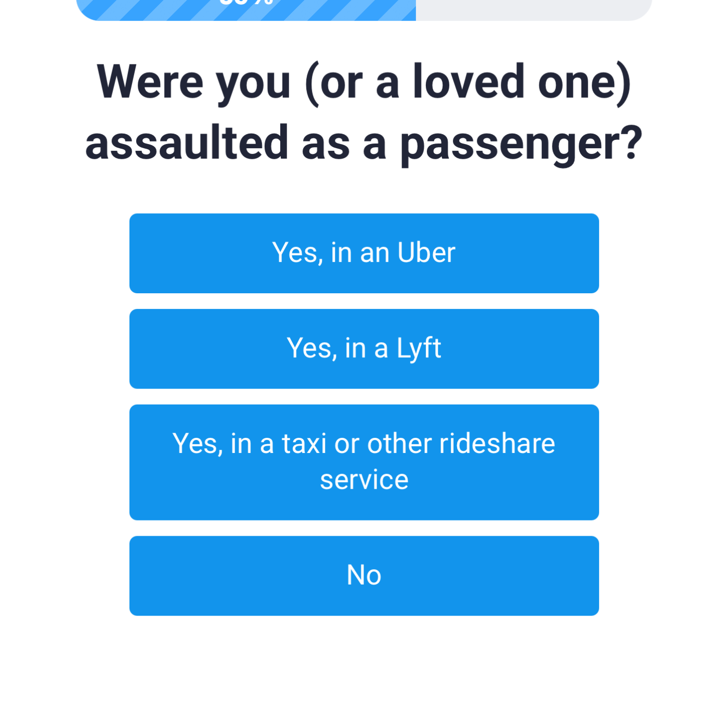Click the word "passenger?" in the question
Screen dimensions: 728x728
[521, 145]
